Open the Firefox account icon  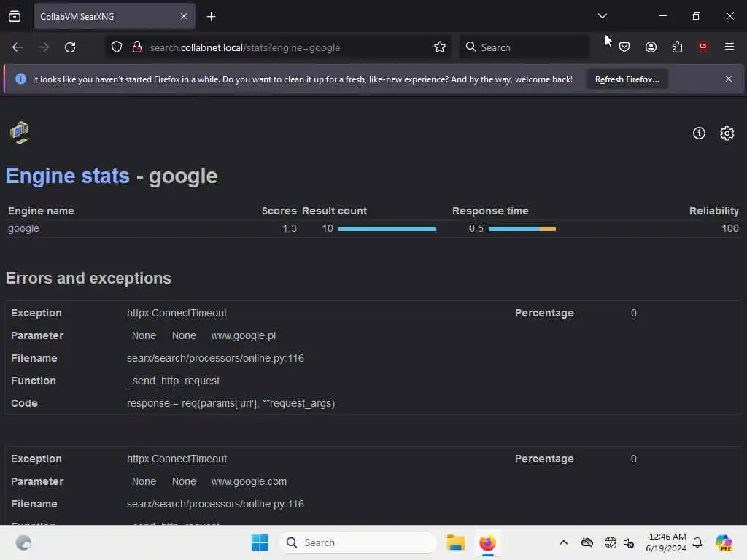tap(651, 47)
